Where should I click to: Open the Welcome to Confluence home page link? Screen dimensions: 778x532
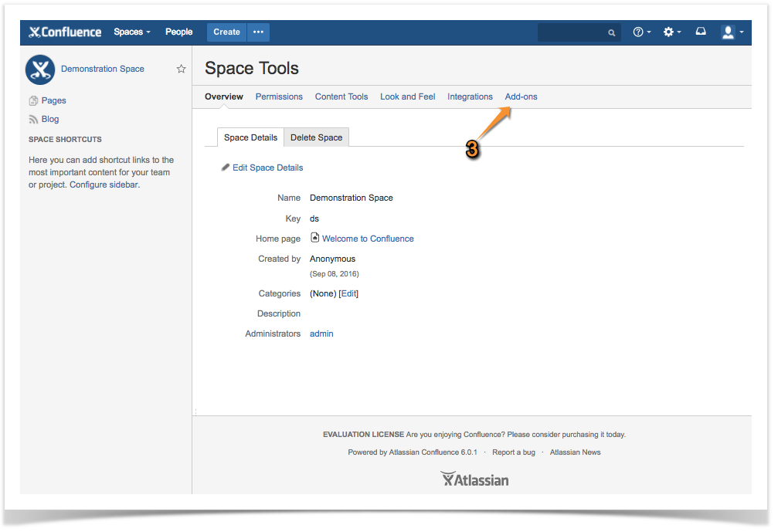[x=368, y=239]
